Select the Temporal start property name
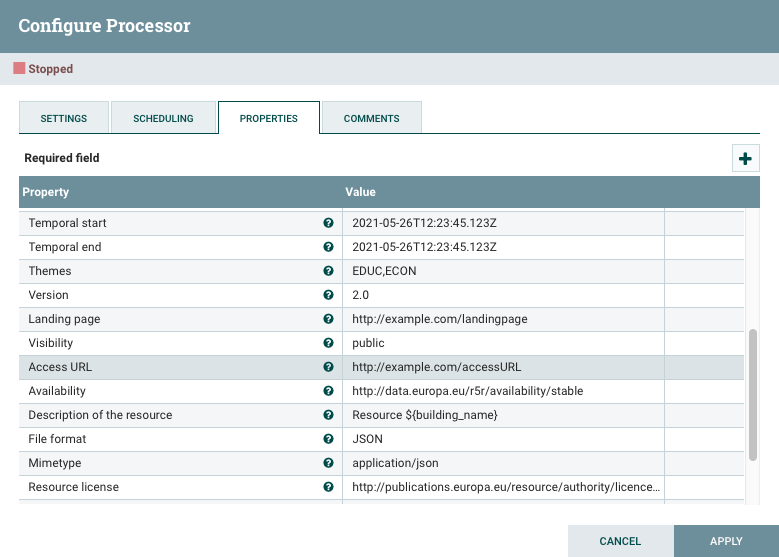The width and height of the screenshot is (779, 557). (x=67, y=223)
